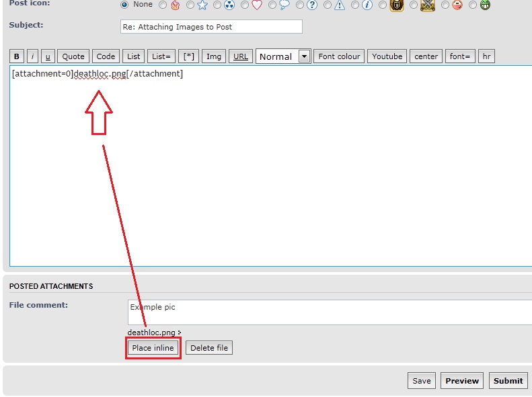Choose the radio button beside the heart icon
532x397 pixels.
pyautogui.click(x=245, y=5)
